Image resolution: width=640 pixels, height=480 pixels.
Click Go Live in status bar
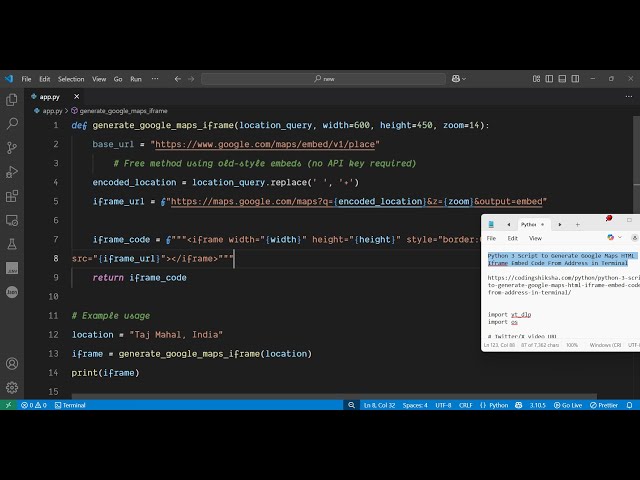point(568,405)
